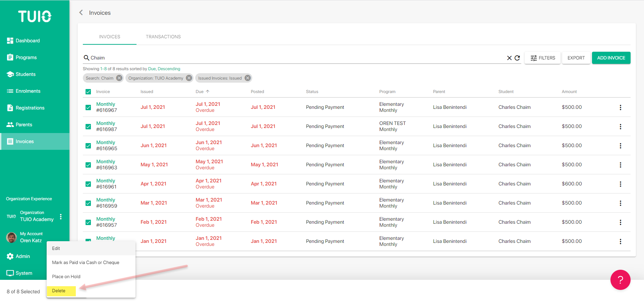Open row menu for Jan 1, 2021 invoice
Image resolution: width=644 pixels, height=303 pixels.
pos(620,242)
